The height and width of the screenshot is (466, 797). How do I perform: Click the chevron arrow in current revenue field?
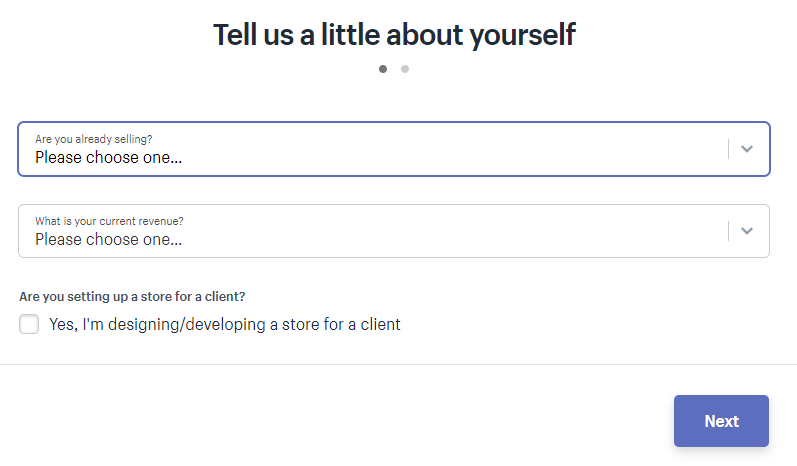(746, 231)
